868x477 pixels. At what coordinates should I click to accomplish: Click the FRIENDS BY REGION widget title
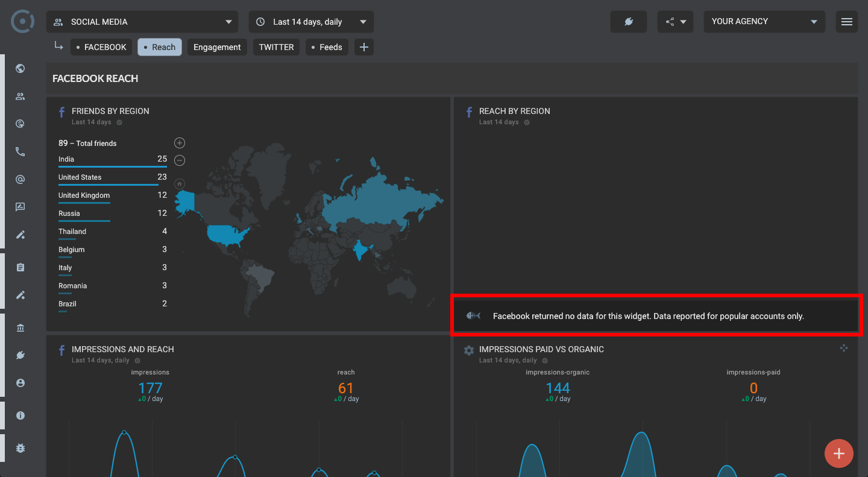point(110,111)
